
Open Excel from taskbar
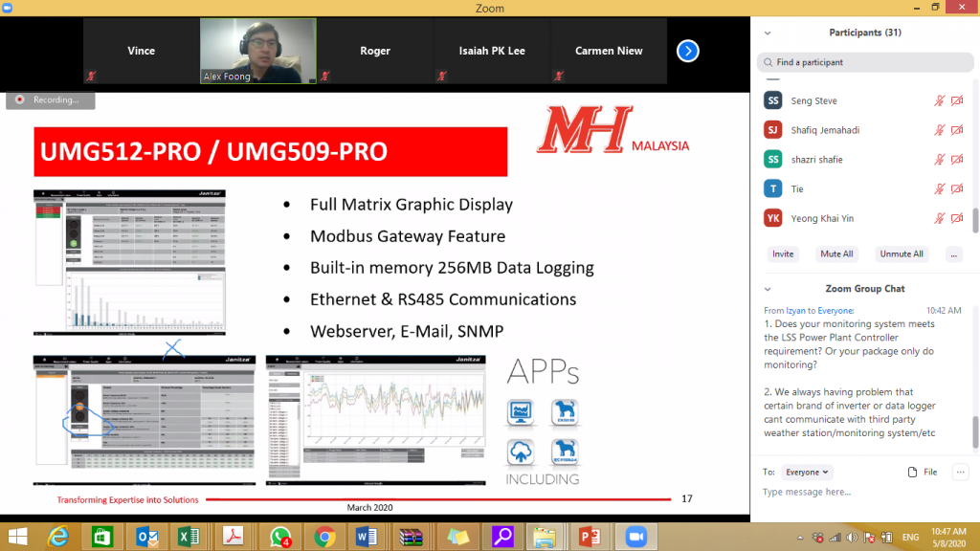(x=189, y=537)
